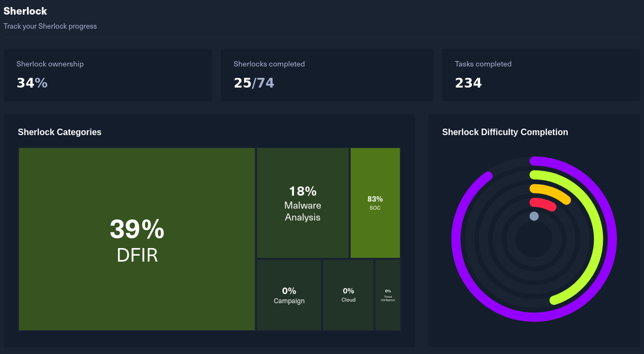
Task: Open the 0% Cloud category tile
Action: [x=349, y=295]
